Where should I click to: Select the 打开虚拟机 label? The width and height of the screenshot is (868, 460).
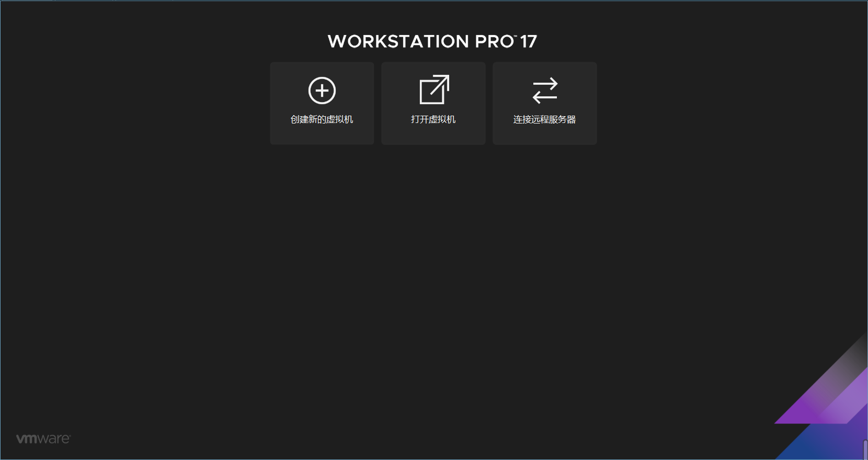click(433, 119)
